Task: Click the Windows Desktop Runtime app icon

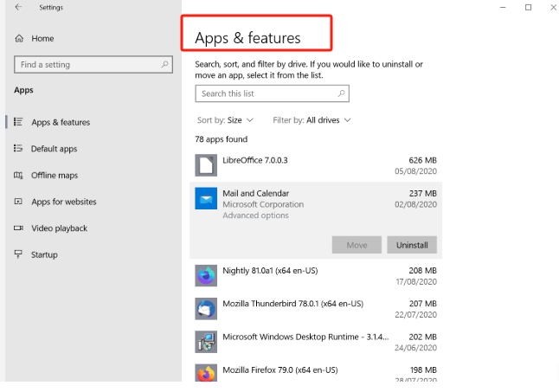Action: [x=206, y=342]
